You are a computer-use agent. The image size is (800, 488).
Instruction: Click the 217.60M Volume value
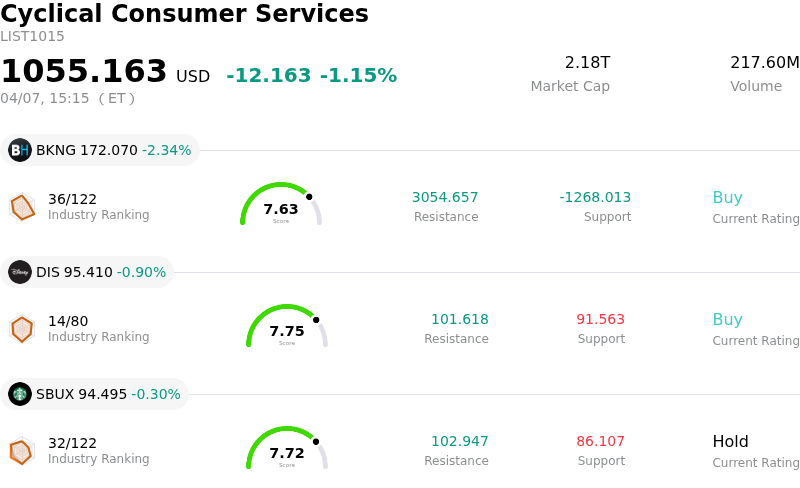coord(764,63)
